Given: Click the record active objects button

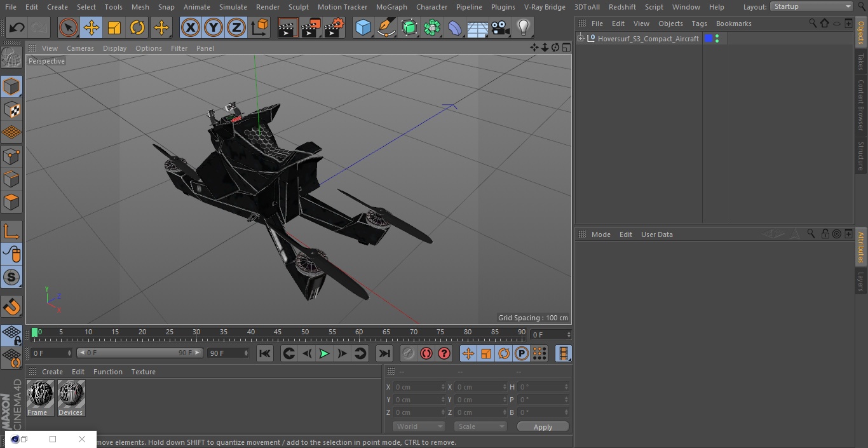Looking at the screenshot, I should [x=409, y=353].
